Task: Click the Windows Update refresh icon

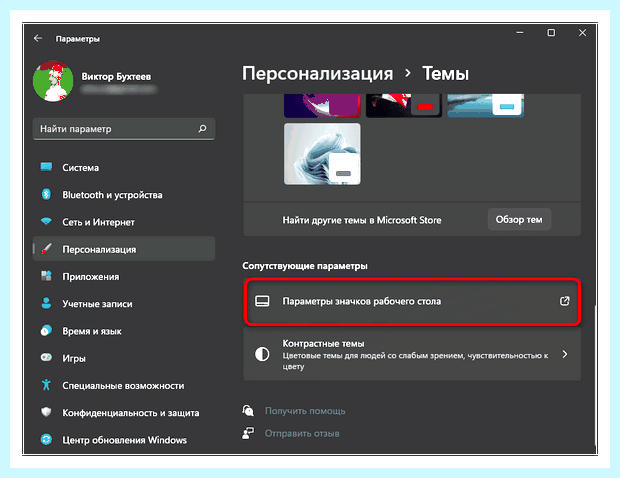Action: coord(46,439)
